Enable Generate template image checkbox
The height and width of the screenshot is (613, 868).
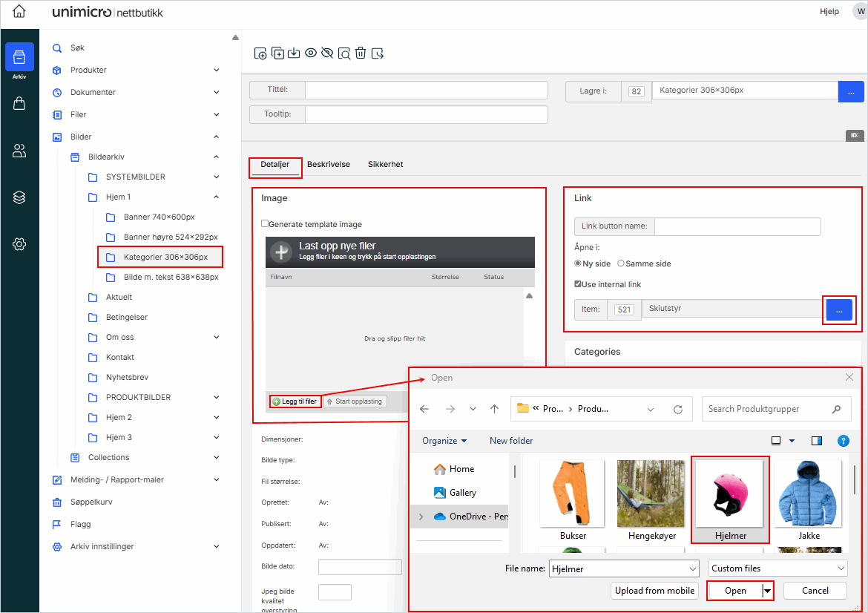265,223
